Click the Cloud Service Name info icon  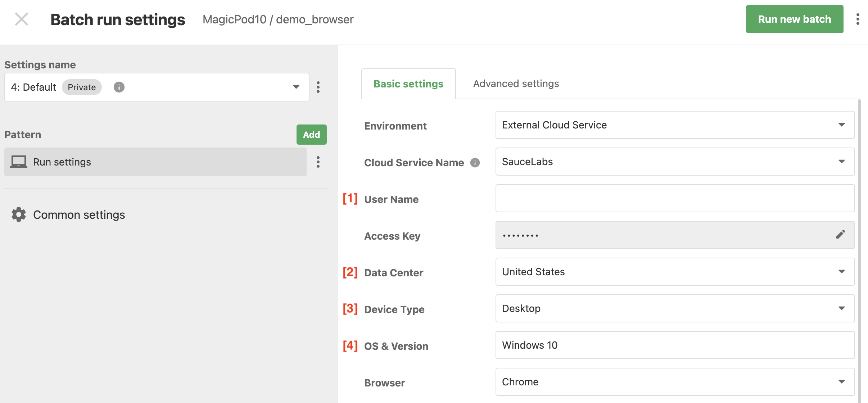click(x=475, y=163)
